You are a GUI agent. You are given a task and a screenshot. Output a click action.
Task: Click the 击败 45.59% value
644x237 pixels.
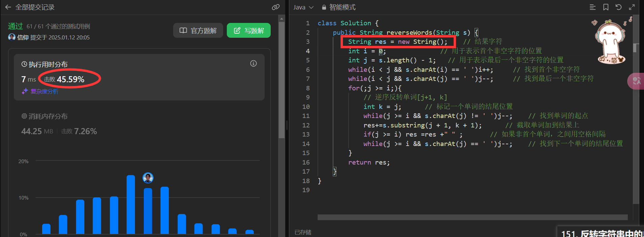point(64,79)
